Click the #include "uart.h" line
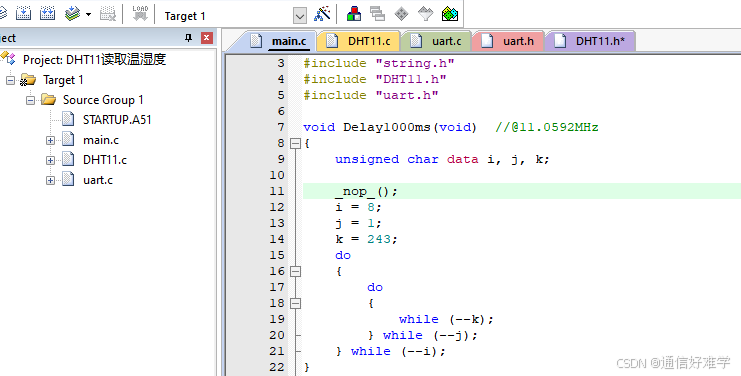741x376 pixels. click(371, 95)
